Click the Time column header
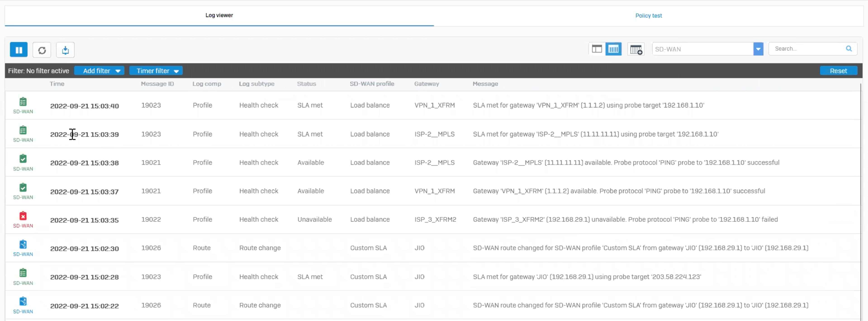 coord(57,84)
